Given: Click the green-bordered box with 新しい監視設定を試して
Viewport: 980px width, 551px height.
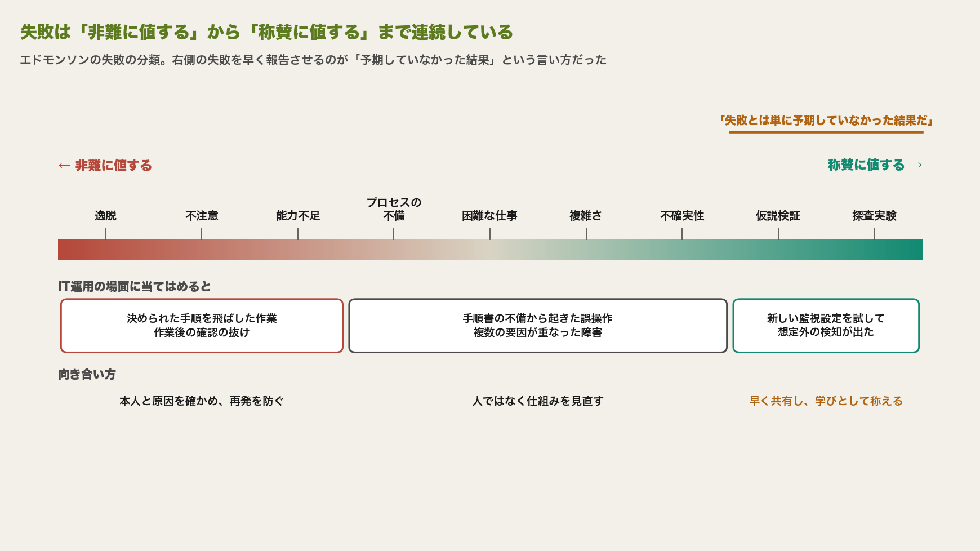Looking at the screenshot, I should pos(826,326).
